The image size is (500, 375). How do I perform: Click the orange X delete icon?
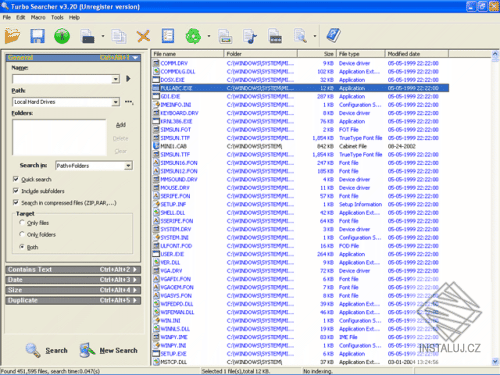click(143, 36)
